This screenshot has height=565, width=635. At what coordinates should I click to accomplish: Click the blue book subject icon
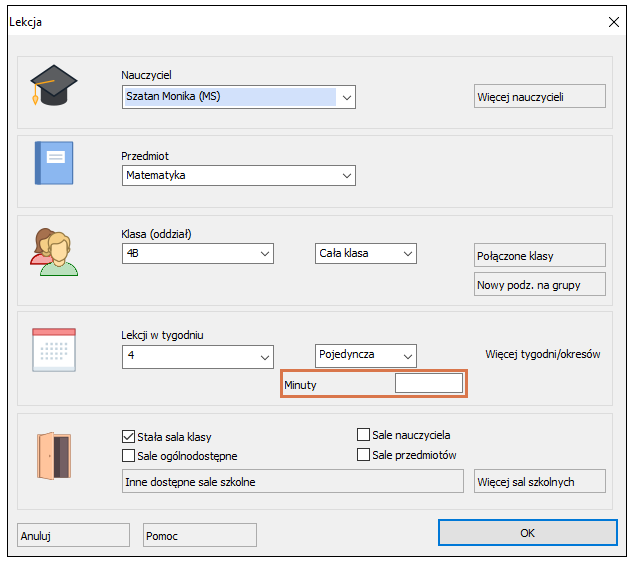(x=53, y=163)
